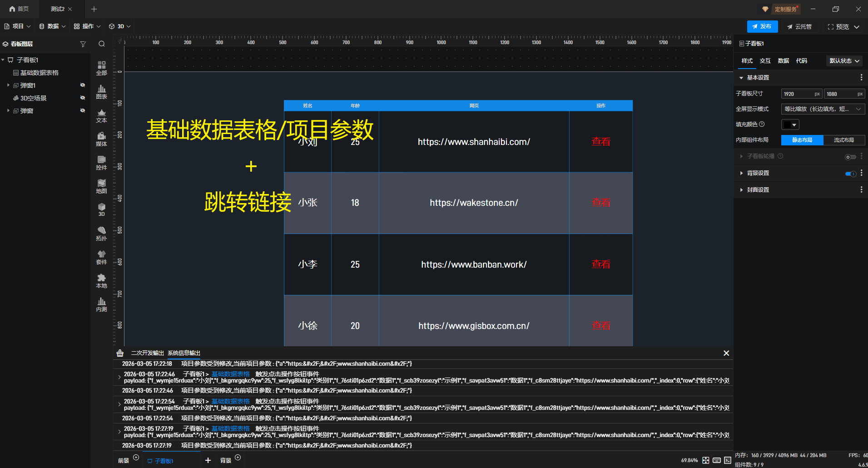
Task: Open the 数据 menu in the toolbar
Action: tap(52, 26)
